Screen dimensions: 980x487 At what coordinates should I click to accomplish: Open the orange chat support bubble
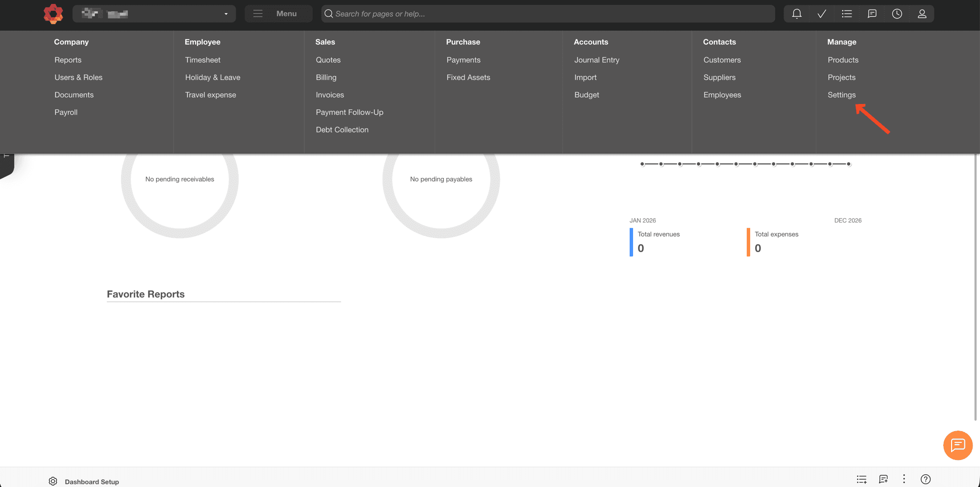click(957, 445)
